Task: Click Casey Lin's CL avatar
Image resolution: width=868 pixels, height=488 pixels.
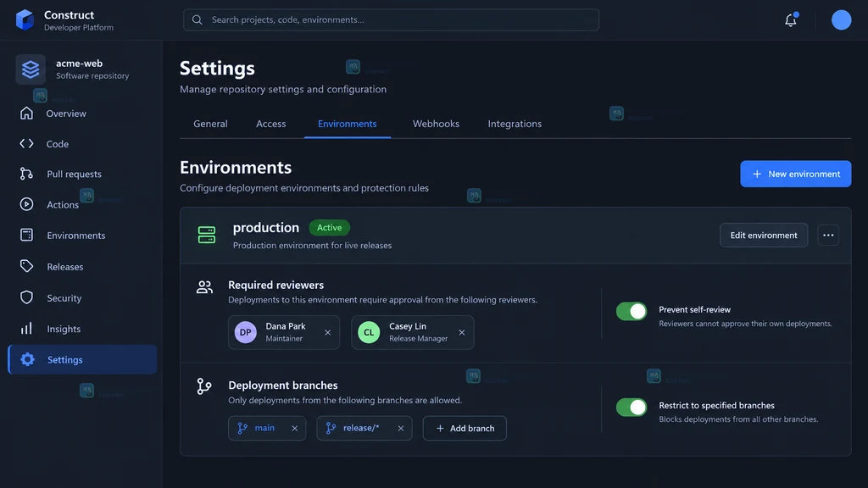Action: click(369, 332)
